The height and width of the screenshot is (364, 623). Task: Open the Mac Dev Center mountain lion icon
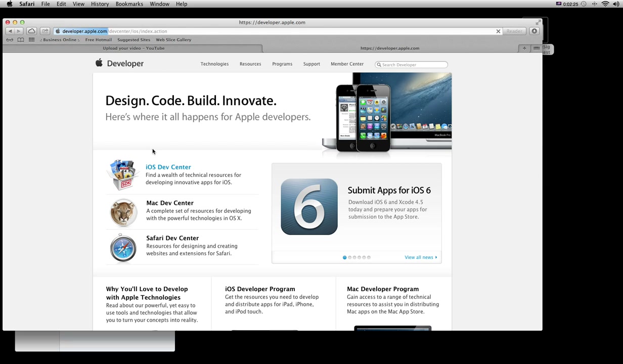(x=123, y=212)
